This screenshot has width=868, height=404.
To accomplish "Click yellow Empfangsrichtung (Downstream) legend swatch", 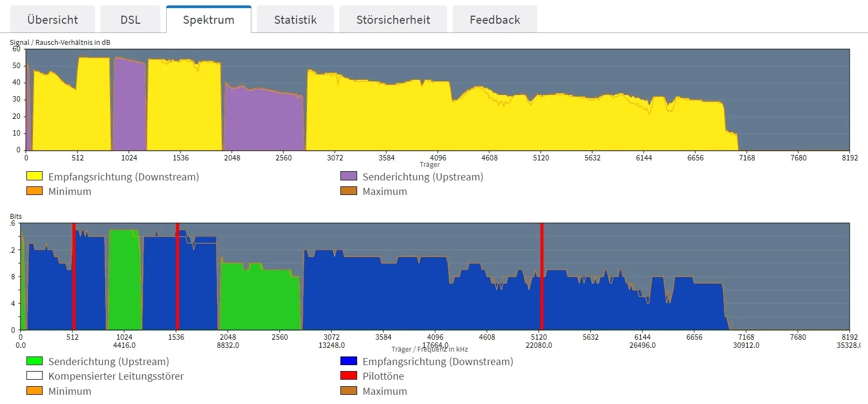I will 35,176.
